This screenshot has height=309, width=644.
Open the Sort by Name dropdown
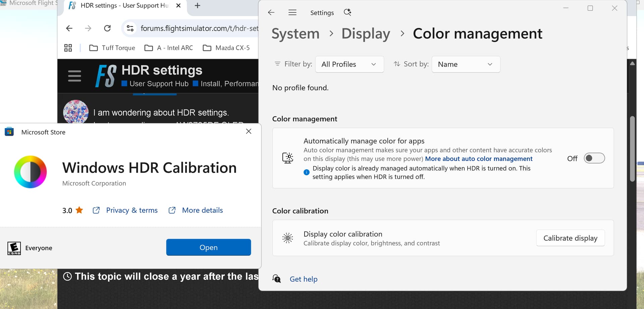466,64
